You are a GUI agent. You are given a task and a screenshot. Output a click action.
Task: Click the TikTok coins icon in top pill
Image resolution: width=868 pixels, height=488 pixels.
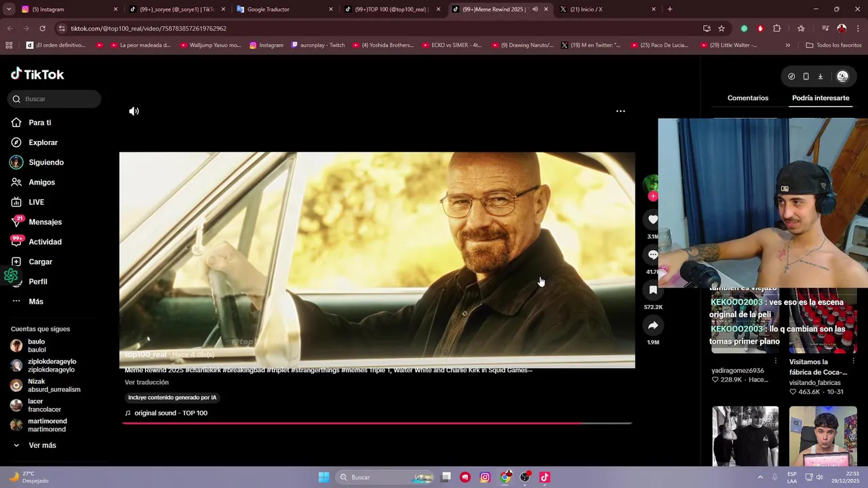point(791,77)
